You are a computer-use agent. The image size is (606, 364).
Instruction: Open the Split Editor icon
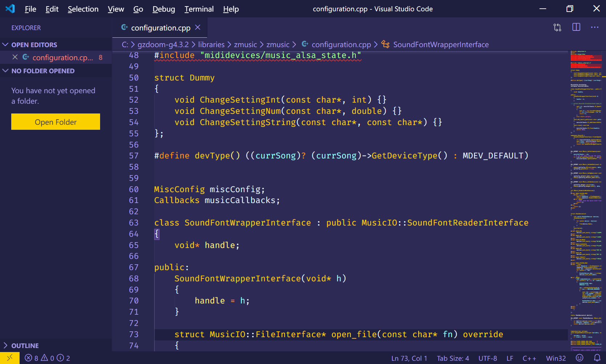576,27
